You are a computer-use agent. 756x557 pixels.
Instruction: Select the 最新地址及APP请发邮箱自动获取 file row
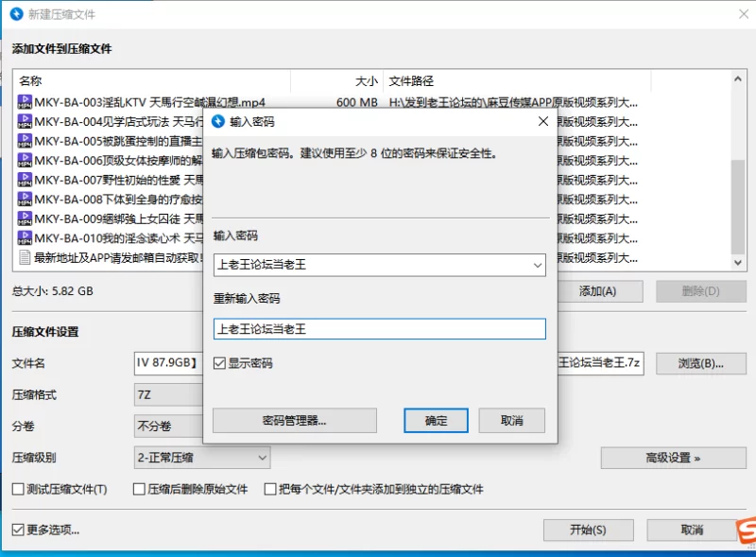[119, 258]
